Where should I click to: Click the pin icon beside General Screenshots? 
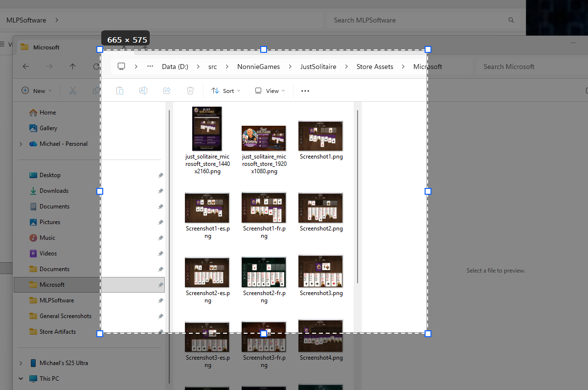[x=160, y=316]
